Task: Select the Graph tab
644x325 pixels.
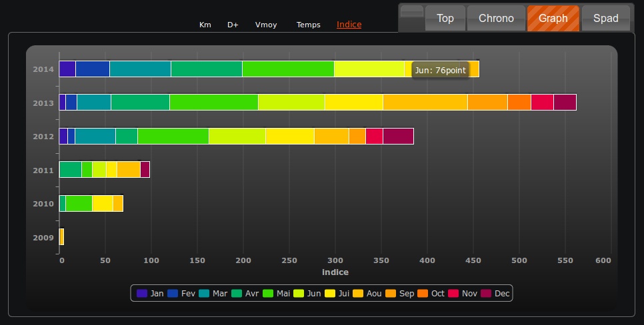Action: 553,18
